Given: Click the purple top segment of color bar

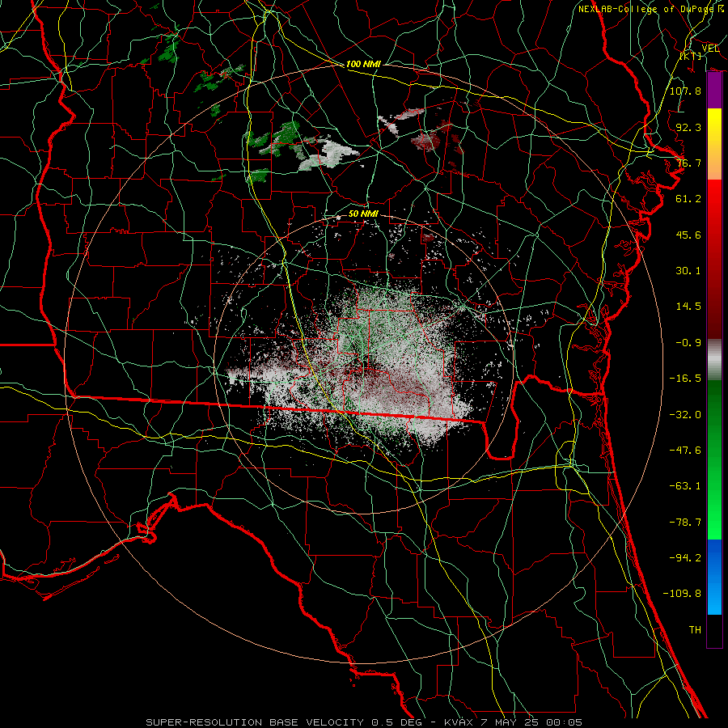Looking at the screenshot, I should pyautogui.click(x=714, y=91).
